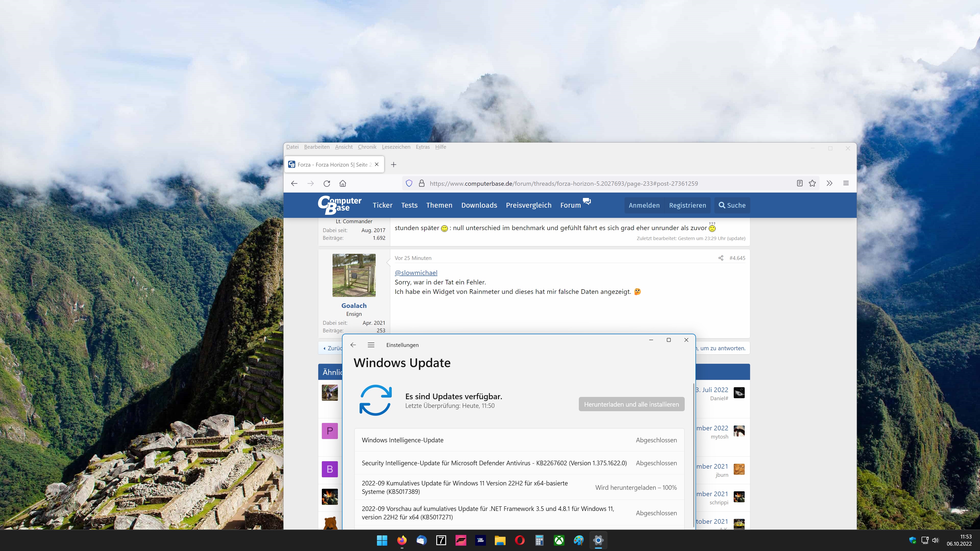Bookmark this page with star icon
980x551 pixels.
point(812,183)
